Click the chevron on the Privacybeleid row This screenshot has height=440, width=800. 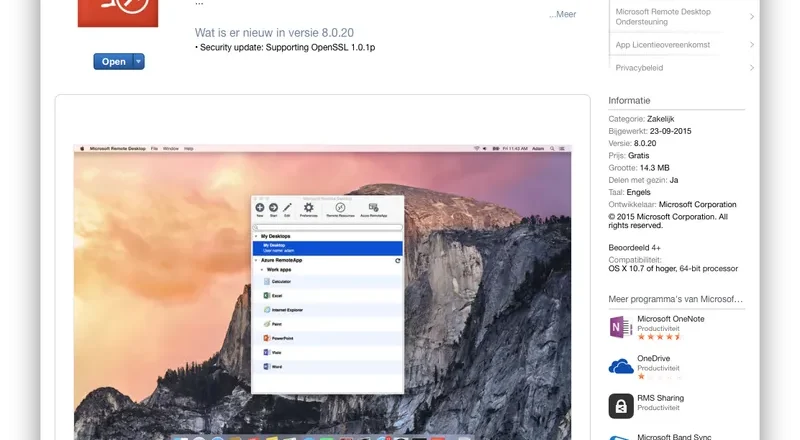752,67
